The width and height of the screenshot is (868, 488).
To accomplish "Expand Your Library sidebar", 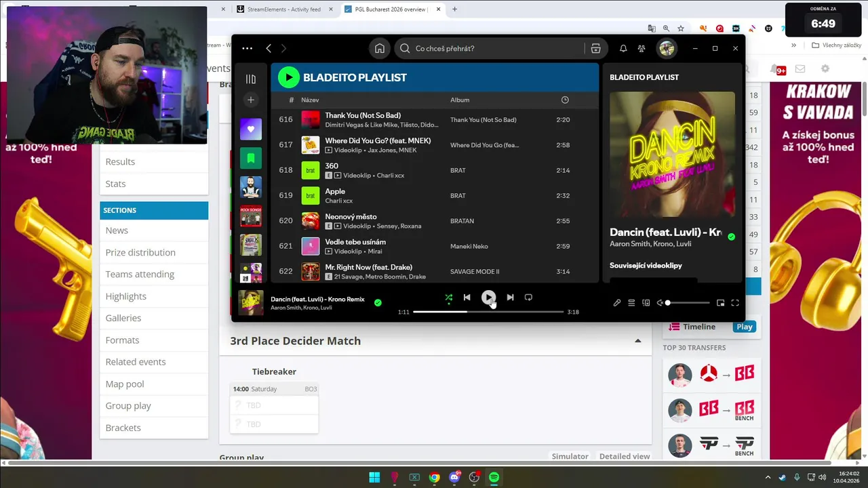I will click(251, 79).
